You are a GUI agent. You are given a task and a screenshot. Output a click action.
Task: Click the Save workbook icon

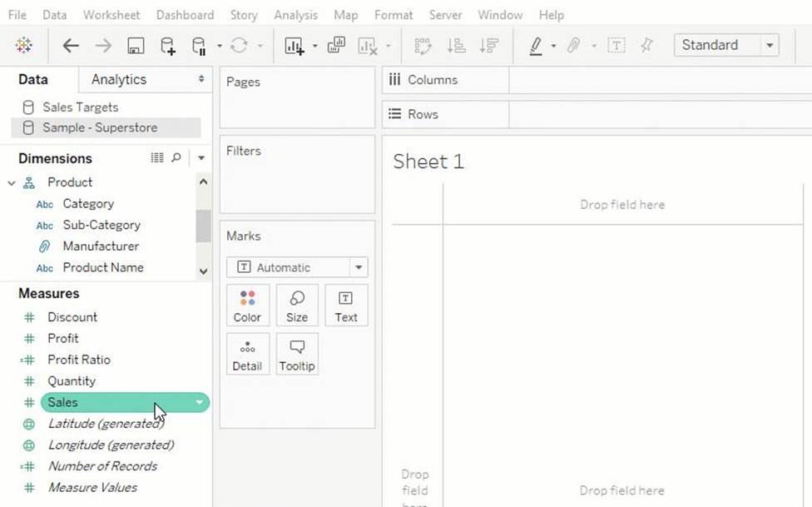click(x=136, y=46)
